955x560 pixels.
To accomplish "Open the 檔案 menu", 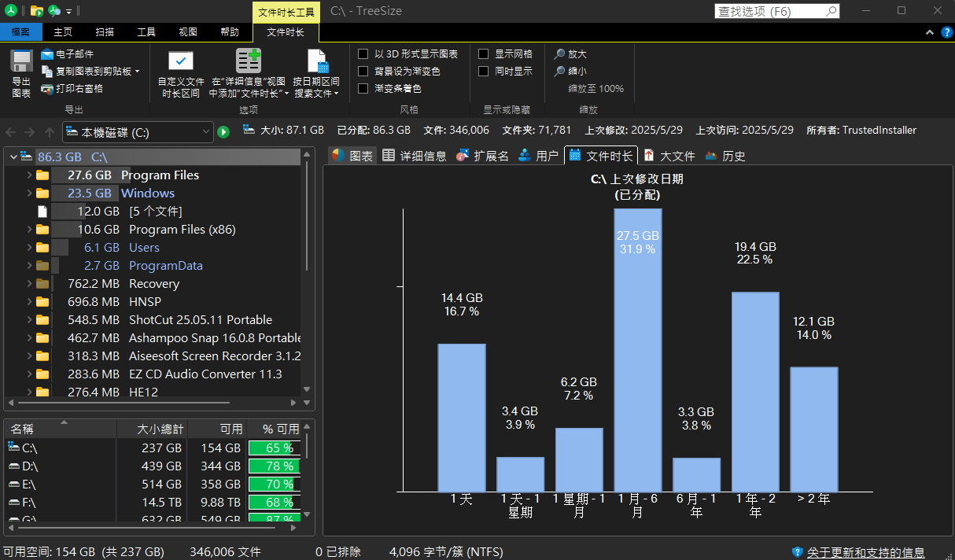I will [x=20, y=32].
